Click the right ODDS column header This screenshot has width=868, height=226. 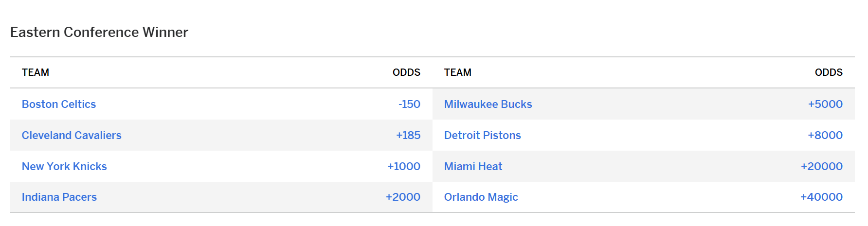point(829,72)
